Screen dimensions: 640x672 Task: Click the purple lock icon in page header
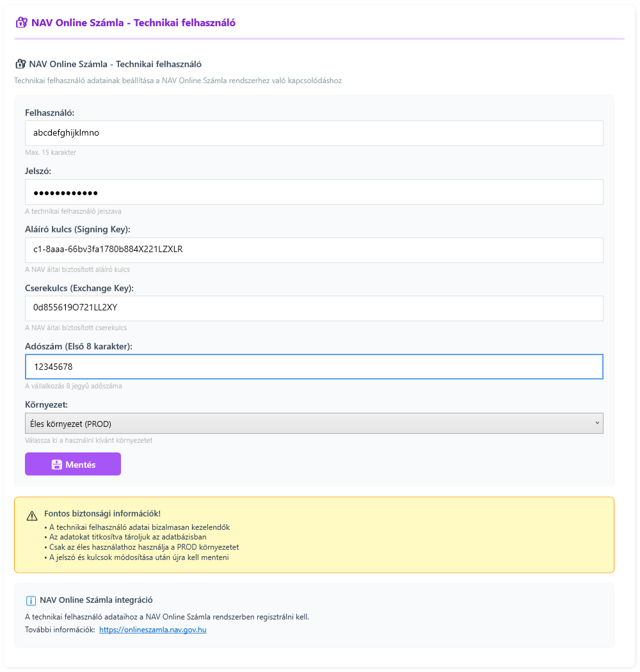22,23
